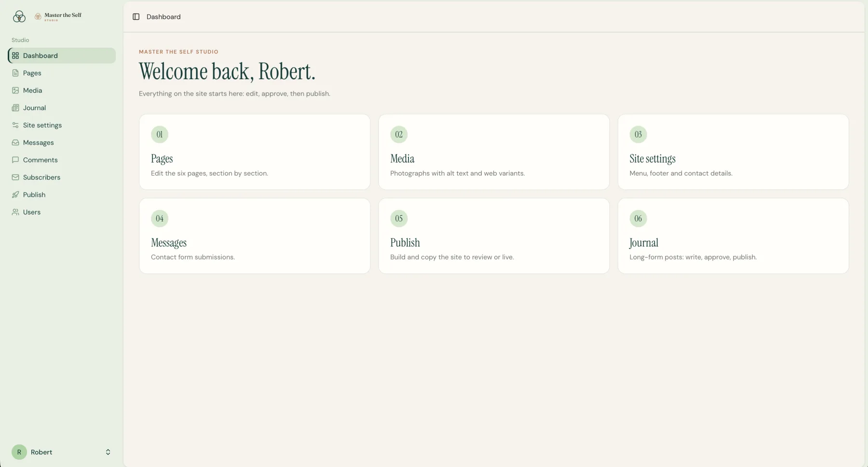The height and width of the screenshot is (467, 868).
Task: Click the Users people icon in sidebar
Action: click(x=15, y=212)
